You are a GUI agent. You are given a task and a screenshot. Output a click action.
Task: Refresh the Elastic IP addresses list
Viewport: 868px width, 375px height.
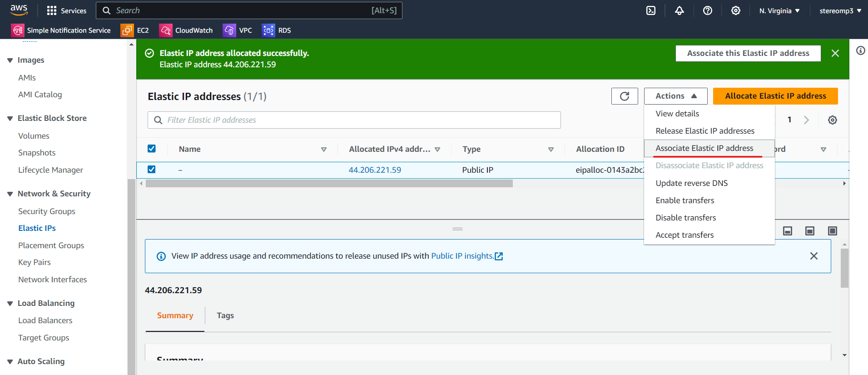tap(625, 96)
